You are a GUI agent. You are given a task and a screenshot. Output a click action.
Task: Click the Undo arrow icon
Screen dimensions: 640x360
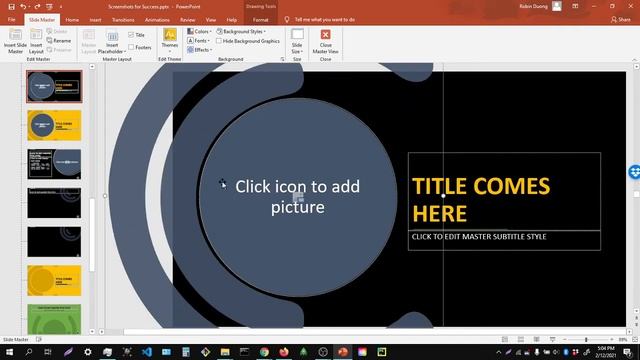tap(23, 7)
